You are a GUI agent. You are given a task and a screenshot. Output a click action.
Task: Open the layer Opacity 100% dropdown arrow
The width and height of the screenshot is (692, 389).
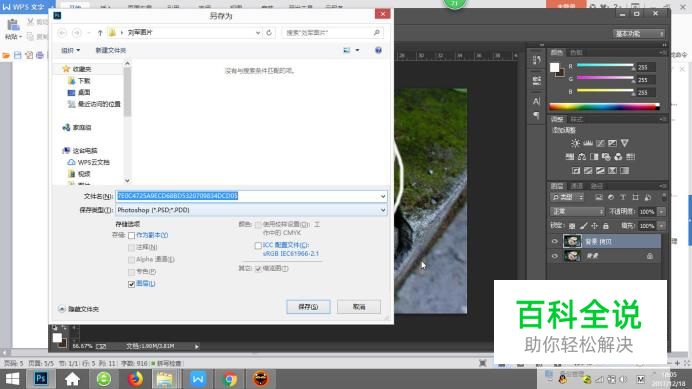coord(662,211)
